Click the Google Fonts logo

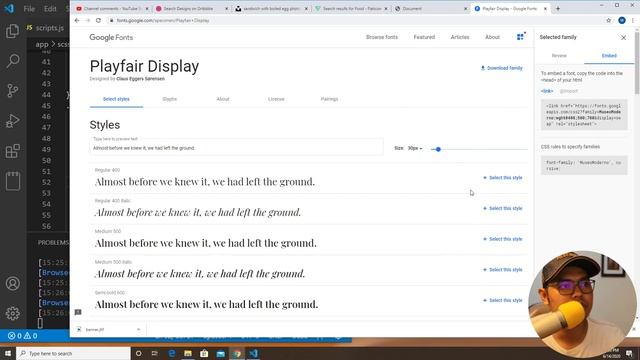pos(111,37)
